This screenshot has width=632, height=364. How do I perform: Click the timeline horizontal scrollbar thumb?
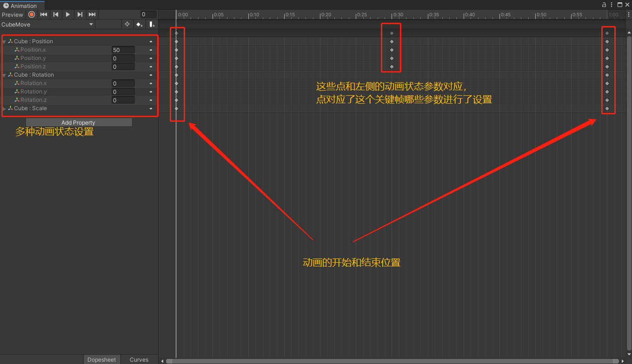click(393, 361)
